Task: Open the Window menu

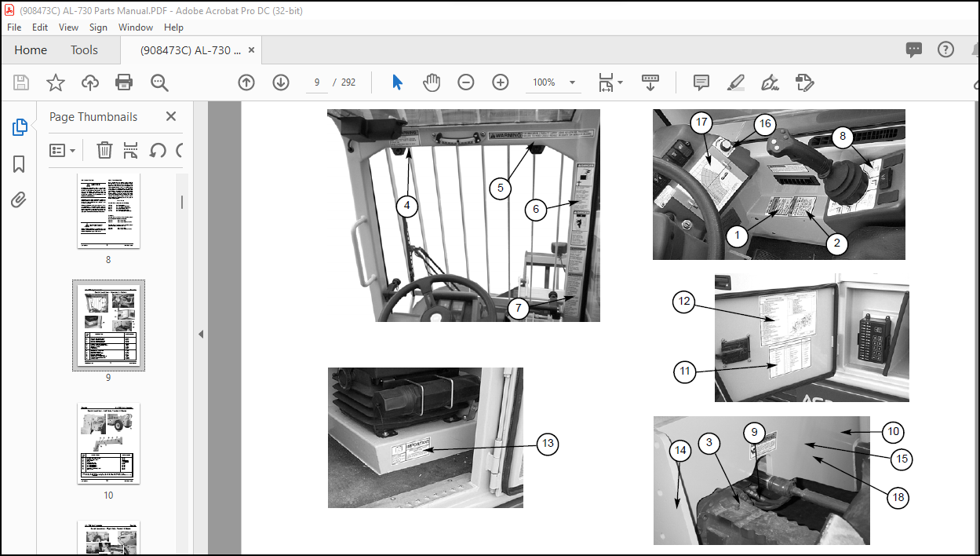Action: (x=136, y=27)
